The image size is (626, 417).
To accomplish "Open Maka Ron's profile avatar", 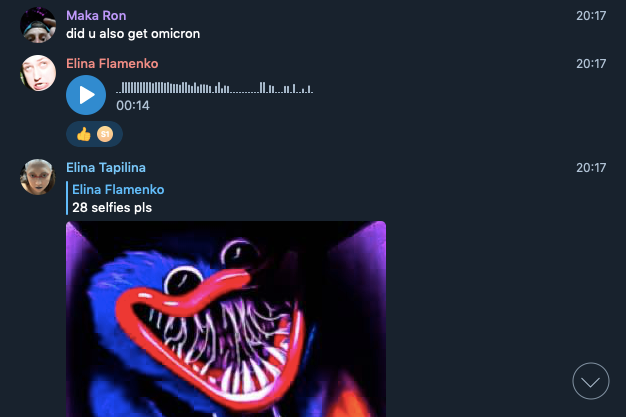I will click(x=38, y=25).
